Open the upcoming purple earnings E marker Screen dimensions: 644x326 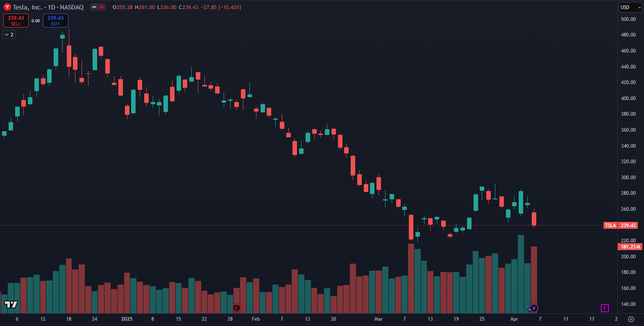coord(605,308)
